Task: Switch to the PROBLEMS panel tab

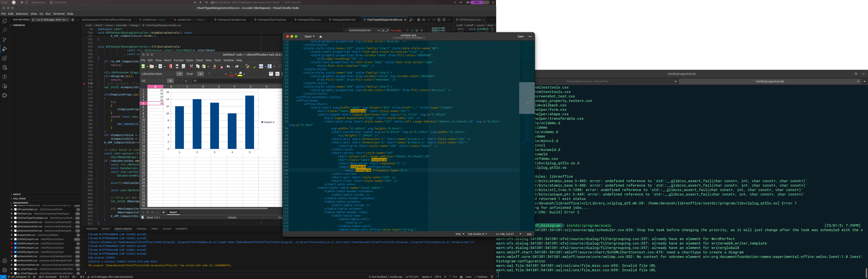Action: (92, 229)
